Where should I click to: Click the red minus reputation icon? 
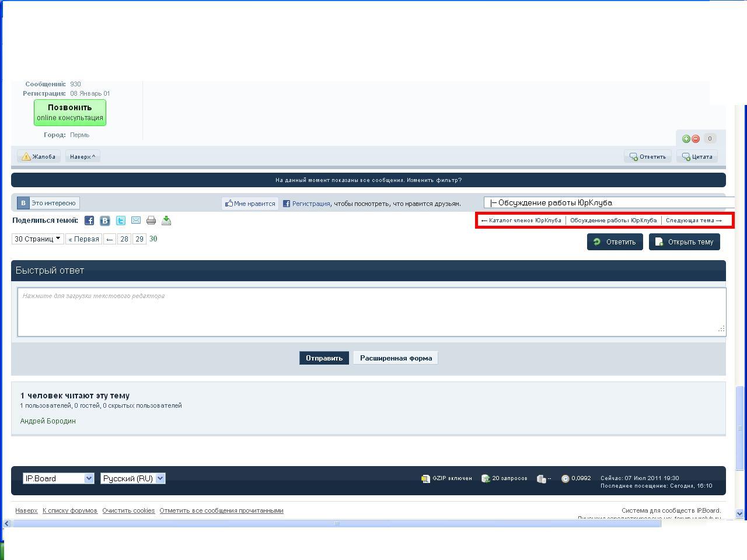point(696,139)
